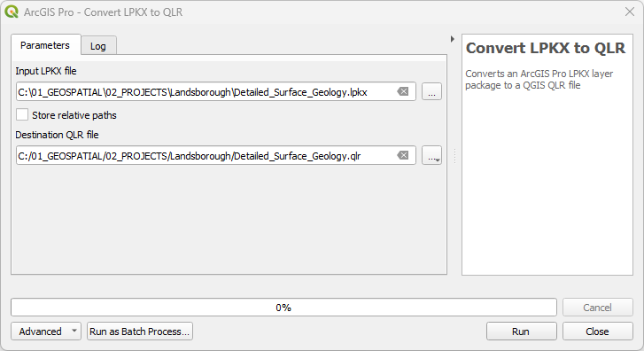Click inside the Destination QLR file field
Screen dimensions: 644x351
206,156
